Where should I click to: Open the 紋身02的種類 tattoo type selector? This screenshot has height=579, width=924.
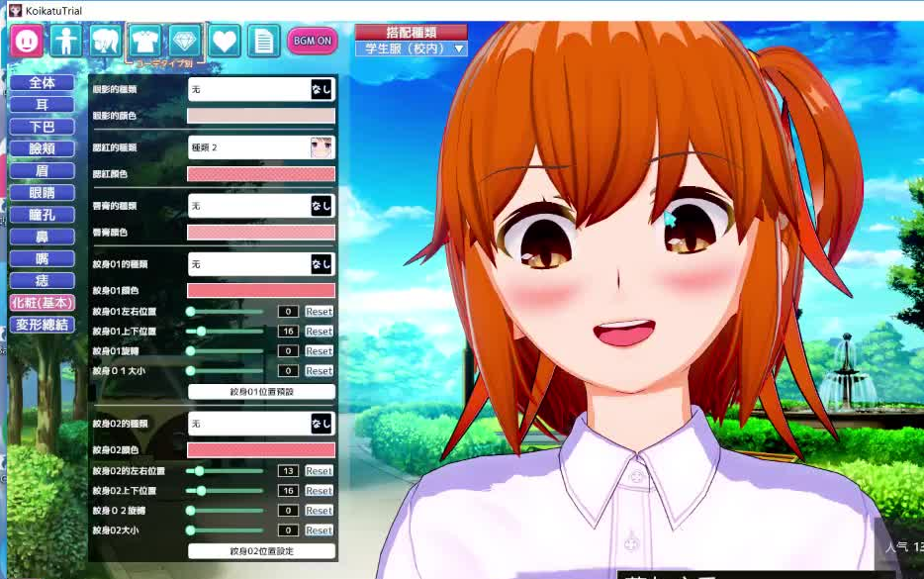coord(261,424)
